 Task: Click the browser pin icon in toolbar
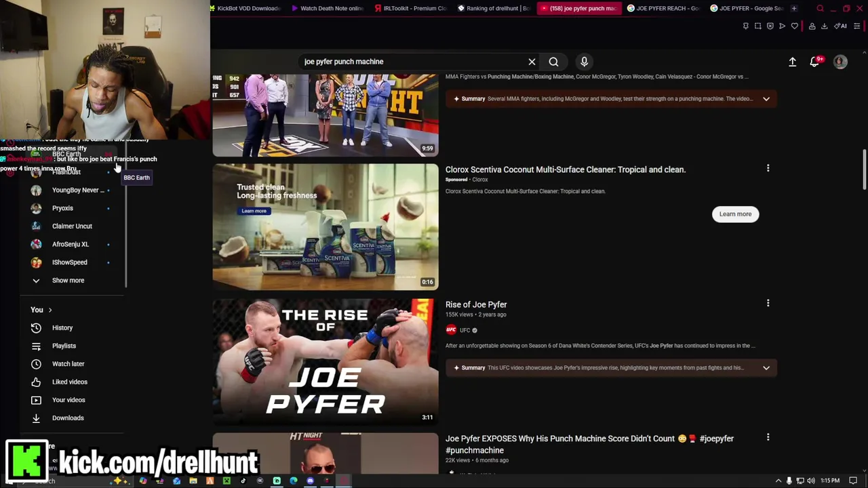746,26
